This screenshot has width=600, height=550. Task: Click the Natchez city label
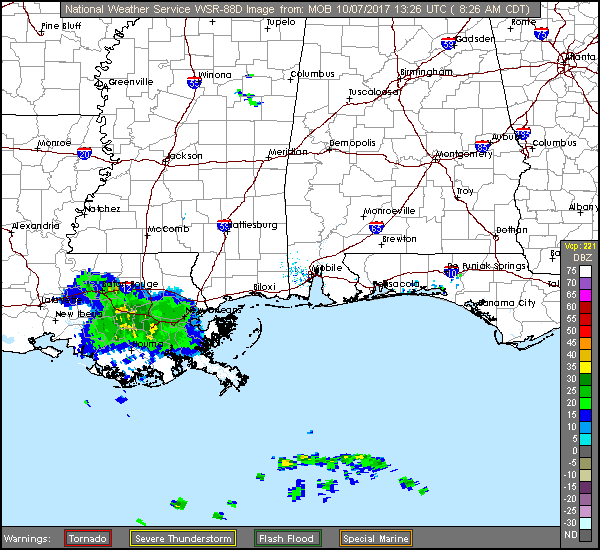(x=102, y=209)
